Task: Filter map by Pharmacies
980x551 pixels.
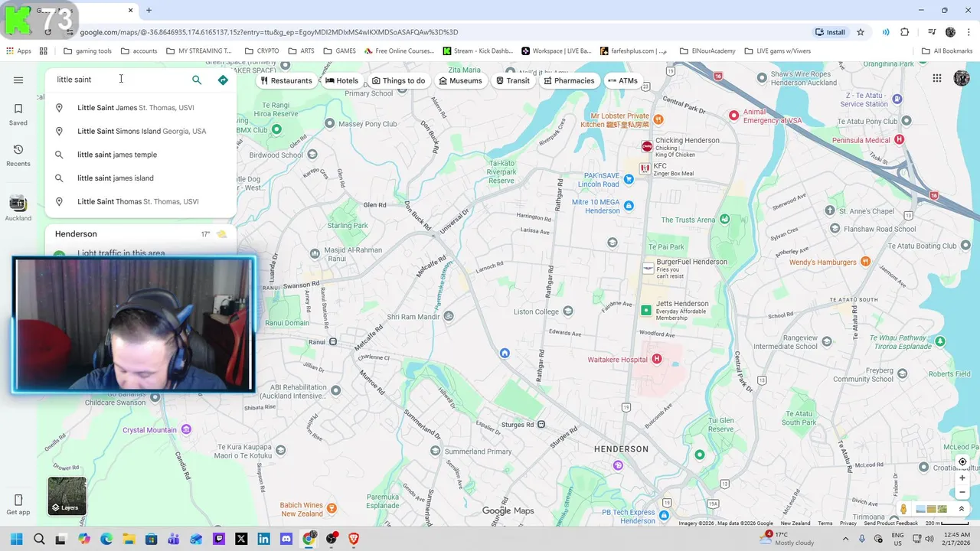Action: (569, 80)
